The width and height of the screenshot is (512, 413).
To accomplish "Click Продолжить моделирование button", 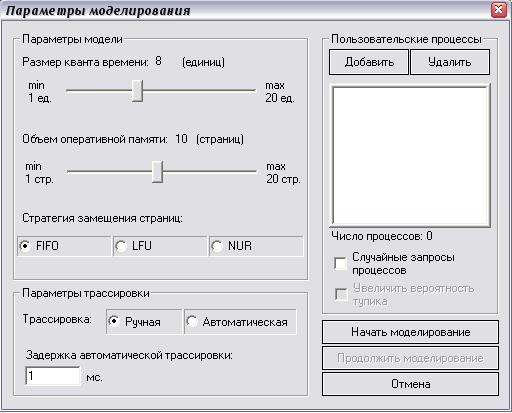I will click(x=410, y=358).
